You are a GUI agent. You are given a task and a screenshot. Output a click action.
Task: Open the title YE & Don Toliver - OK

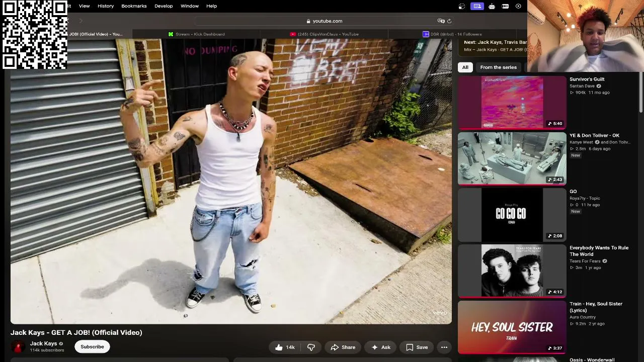point(594,135)
